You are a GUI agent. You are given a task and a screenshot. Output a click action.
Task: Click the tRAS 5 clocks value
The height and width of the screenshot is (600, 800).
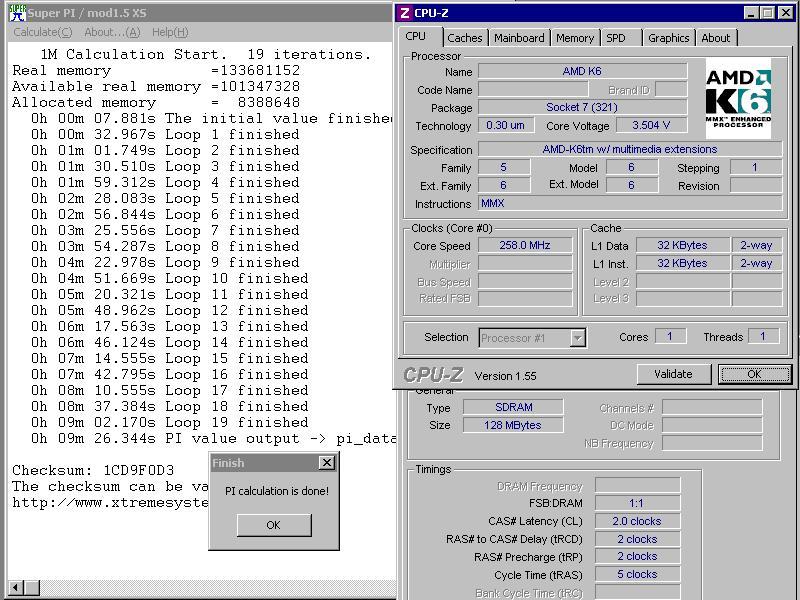click(x=637, y=574)
